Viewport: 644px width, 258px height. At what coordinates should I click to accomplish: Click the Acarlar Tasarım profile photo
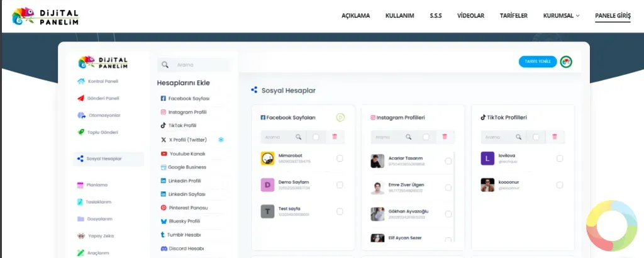(377, 161)
